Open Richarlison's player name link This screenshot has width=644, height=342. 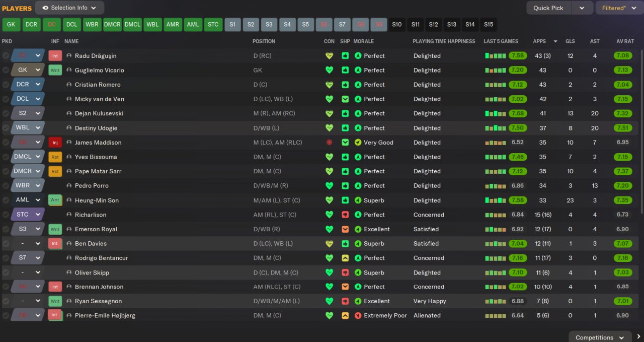(91, 215)
